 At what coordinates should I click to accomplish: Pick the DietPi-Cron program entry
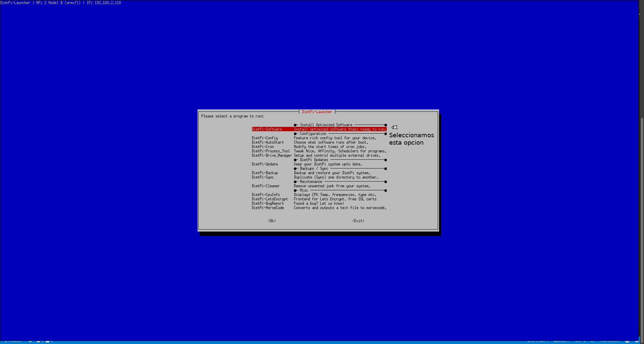tap(263, 147)
